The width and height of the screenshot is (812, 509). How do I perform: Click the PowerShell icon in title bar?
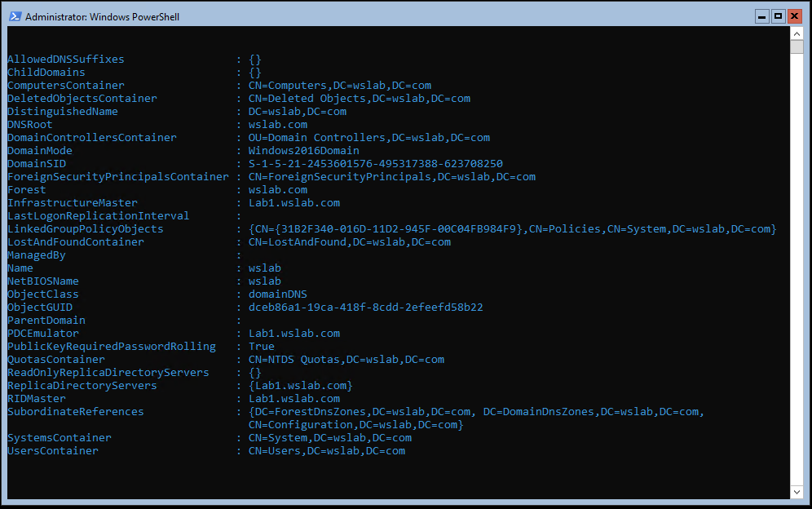(15, 16)
